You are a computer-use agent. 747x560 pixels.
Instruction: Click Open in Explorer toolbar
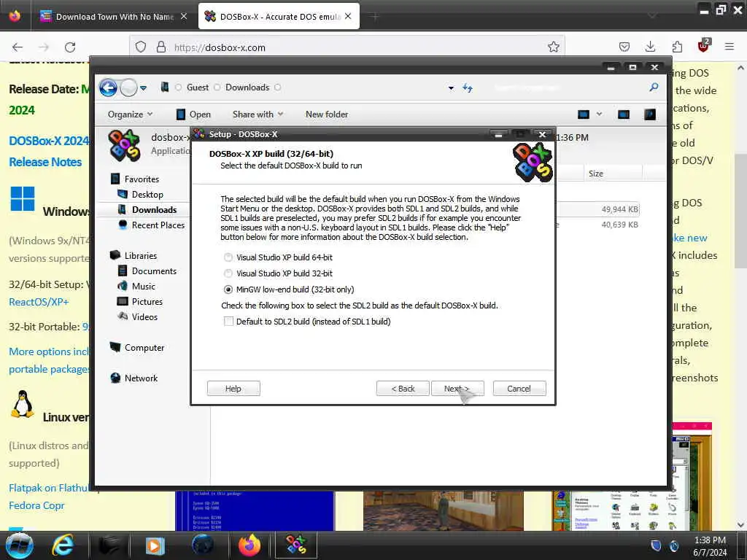pyautogui.click(x=193, y=114)
